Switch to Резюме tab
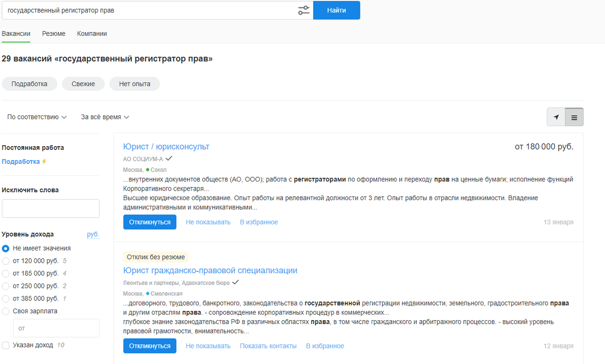Image resolution: width=605 pixels, height=364 pixels. pyautogui.click(x=53, y=34)
